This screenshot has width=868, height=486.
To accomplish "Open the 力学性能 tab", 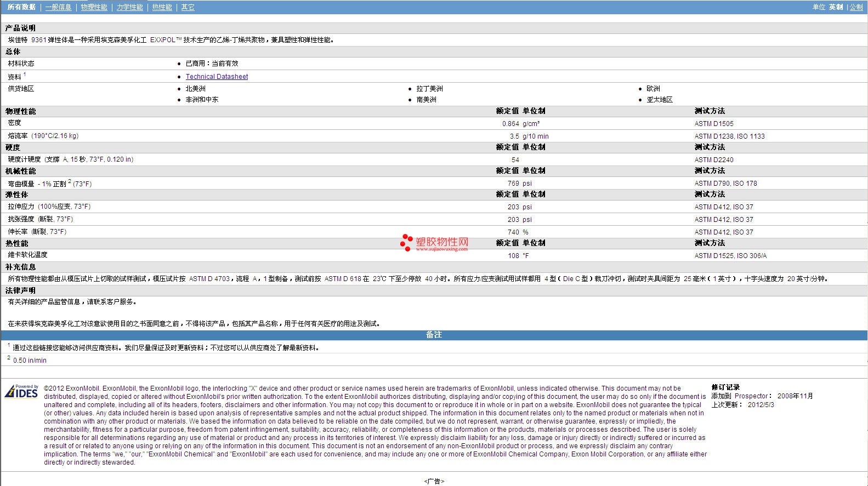I will point(129,7).
